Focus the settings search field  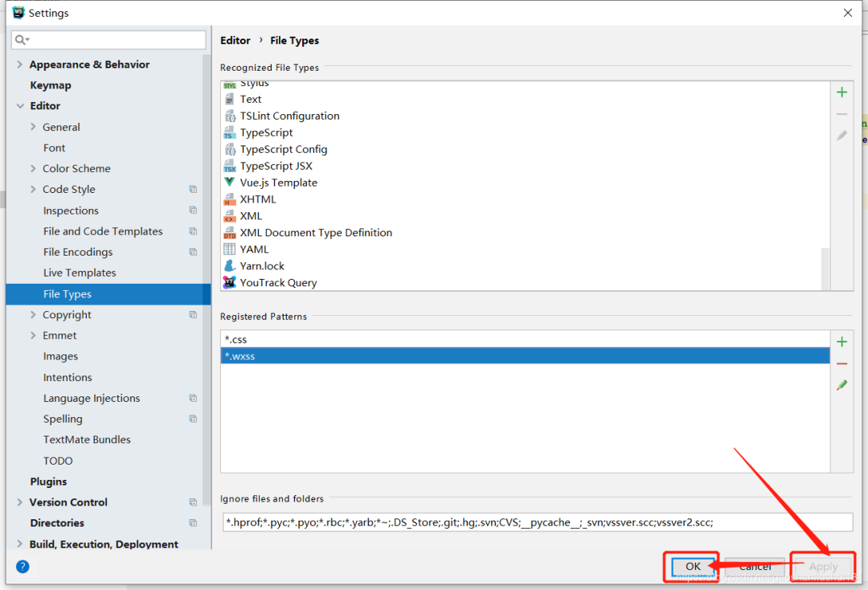(x=108, y=40)
